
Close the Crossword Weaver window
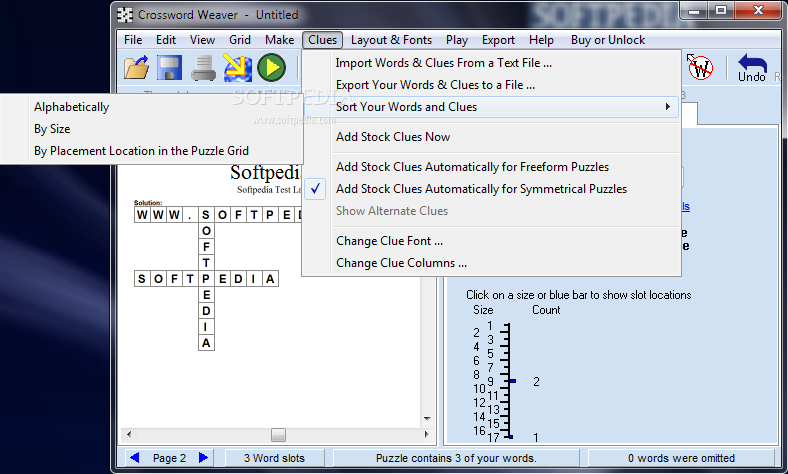point(759,11)
